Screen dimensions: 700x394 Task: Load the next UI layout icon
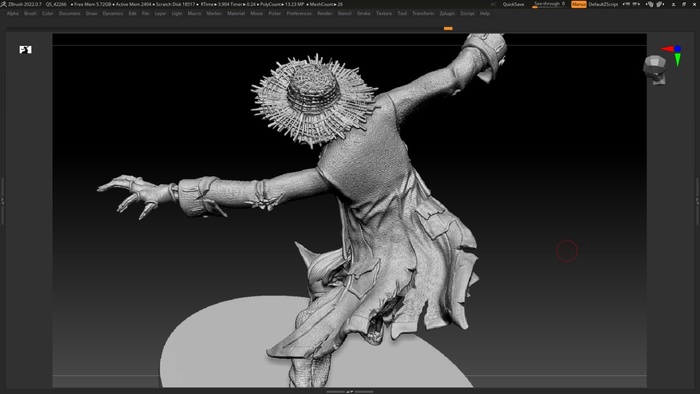[636, 4]
